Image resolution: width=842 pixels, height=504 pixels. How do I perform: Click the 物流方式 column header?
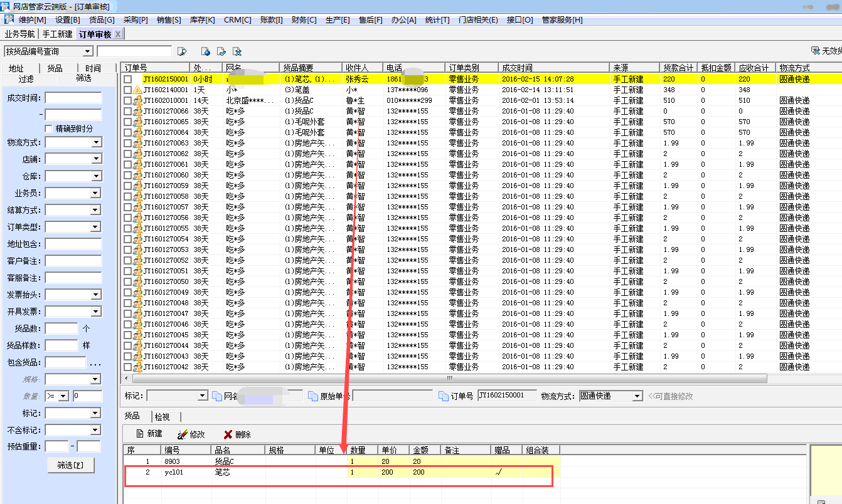click(809, 68)
